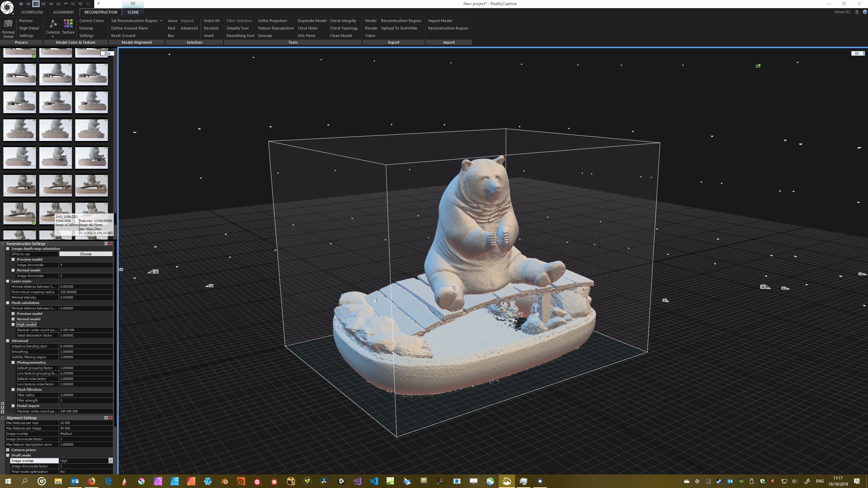Screen dimensions: 868x488
Task: Open the help question mark icon
Action: (865, 12)
